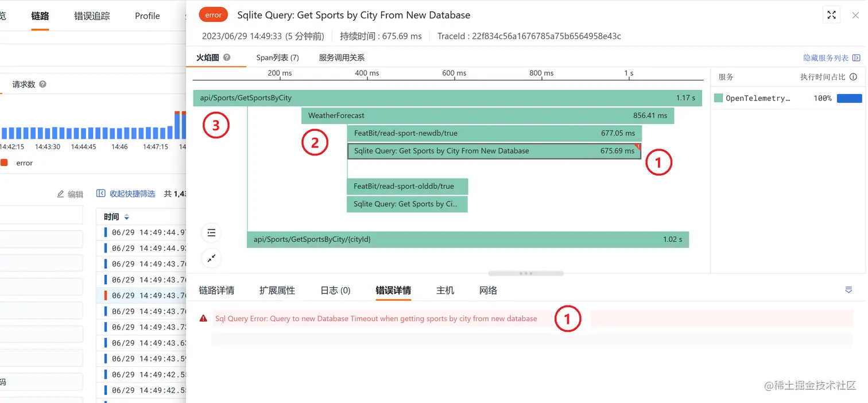Click the 800 ms timeline tick

tap(541, 73)
